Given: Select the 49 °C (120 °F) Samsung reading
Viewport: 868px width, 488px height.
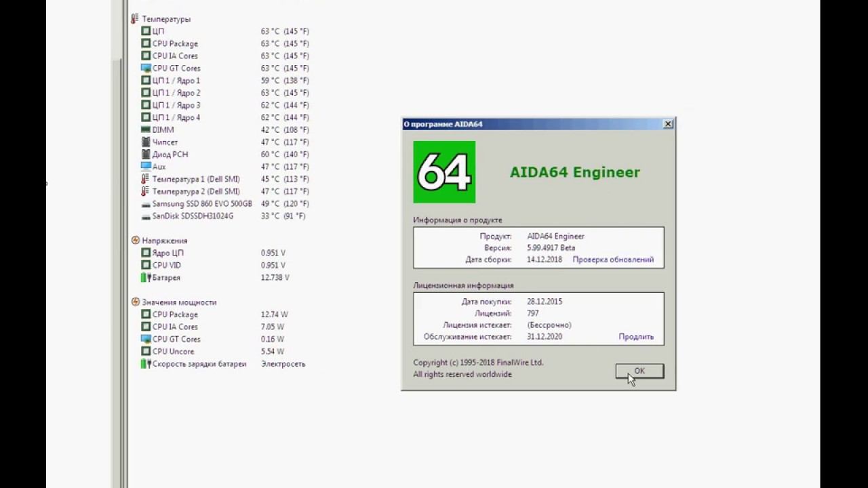Looking at the screenshot, I should (x=285, y=204).
